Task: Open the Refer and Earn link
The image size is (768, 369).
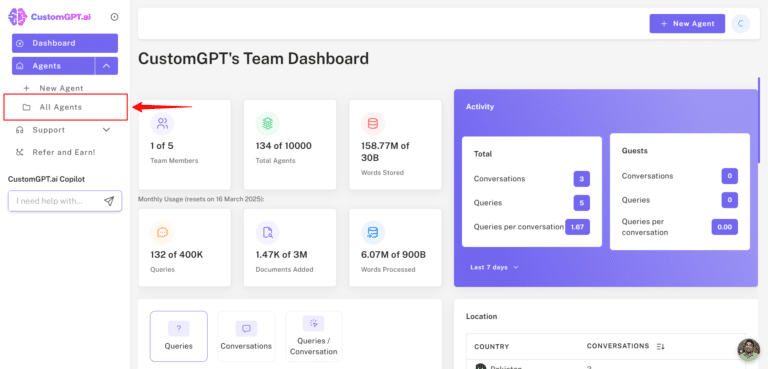Action: click(64, 152)
